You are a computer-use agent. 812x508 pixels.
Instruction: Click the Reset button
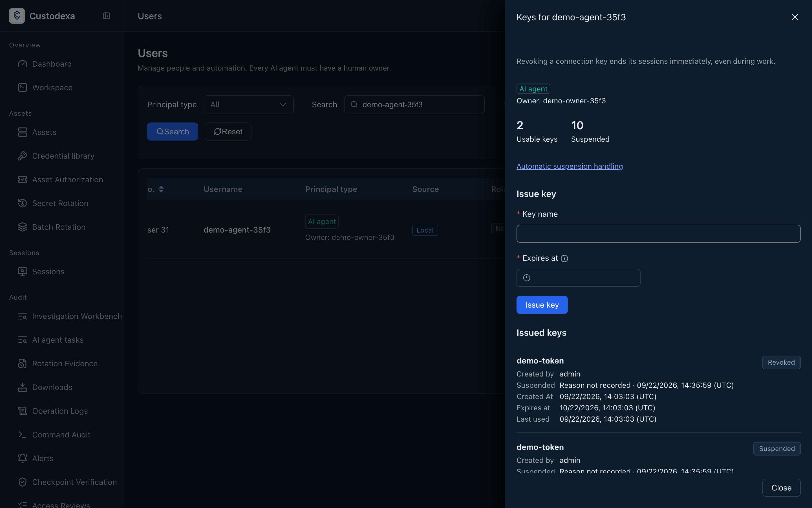click(228, 131)
